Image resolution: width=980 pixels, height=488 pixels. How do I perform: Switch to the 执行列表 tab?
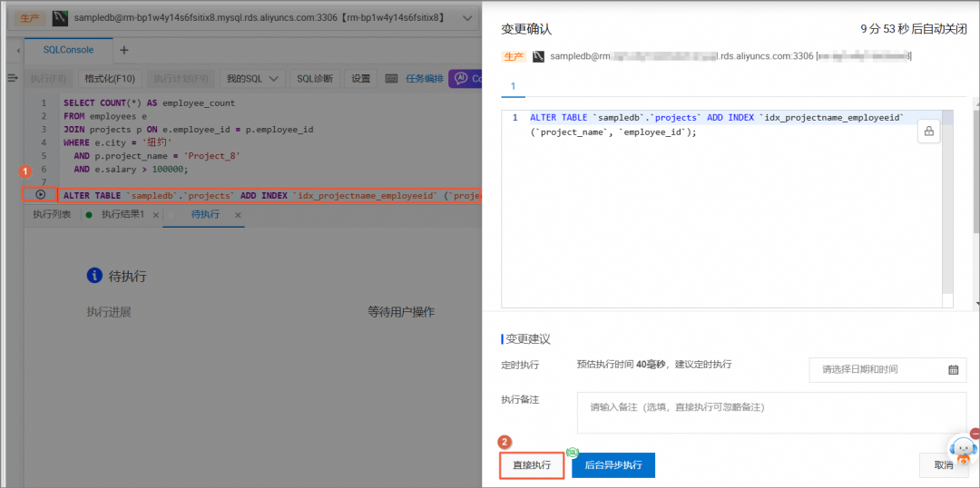pyautogui.click(x=52, y=214)
